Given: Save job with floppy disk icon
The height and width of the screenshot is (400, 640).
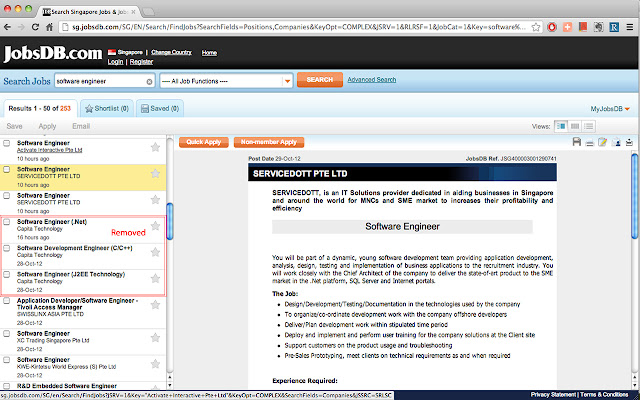Looking at the screenshot, I should 577,142.
